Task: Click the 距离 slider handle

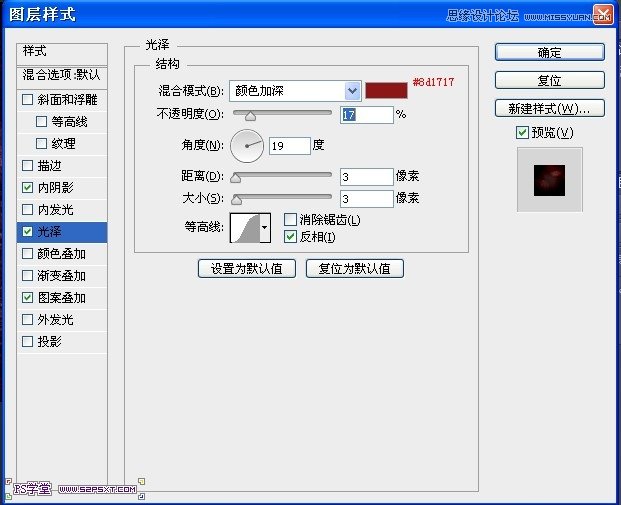Action: [236, 178]
